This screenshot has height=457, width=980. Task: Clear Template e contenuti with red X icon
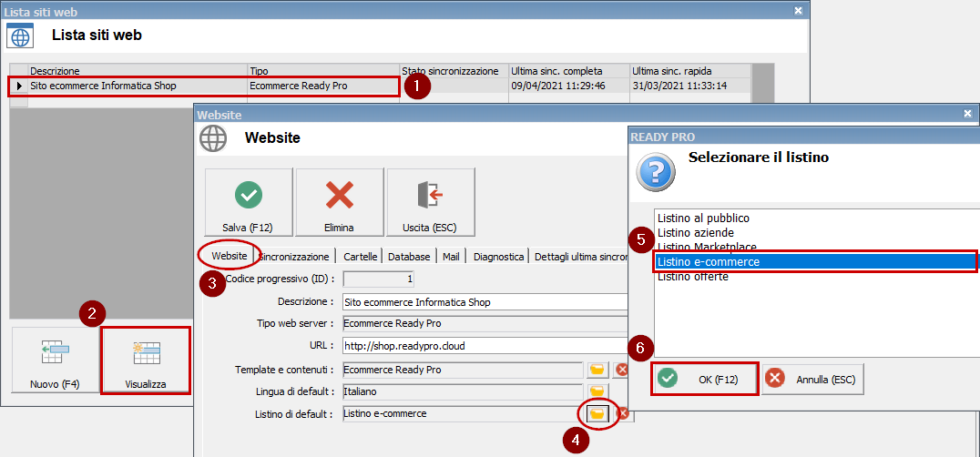click(620, 370)
